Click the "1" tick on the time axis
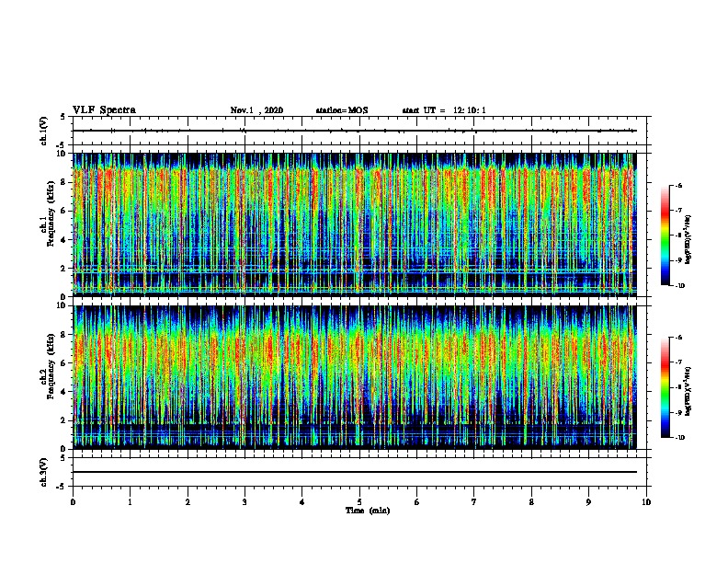728x563 pixels. [x=130, y=502]
